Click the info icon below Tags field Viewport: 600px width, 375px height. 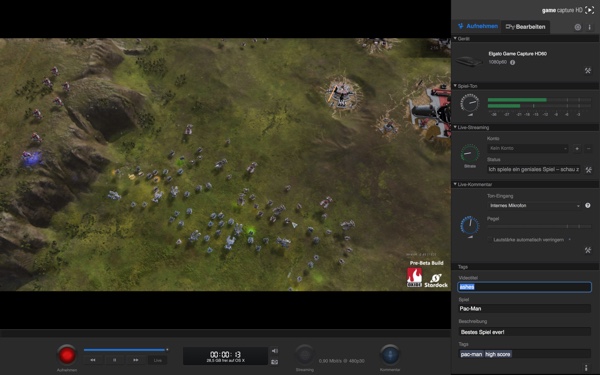click(586, 367)
